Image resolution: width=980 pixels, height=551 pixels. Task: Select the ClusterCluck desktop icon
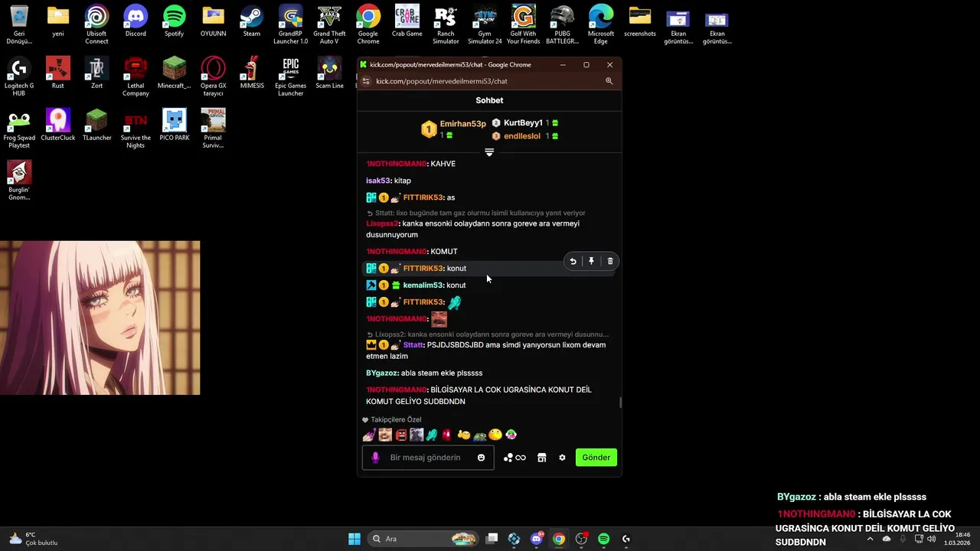[x=58, y=126]
